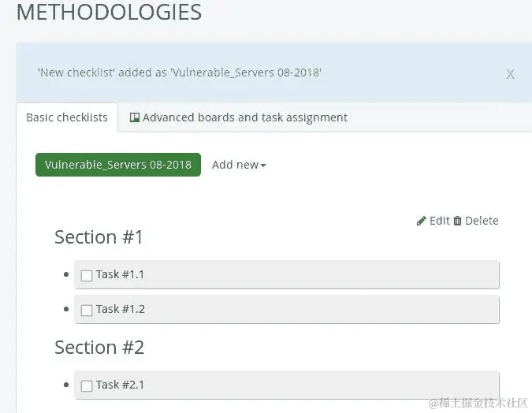The width and height of the screenshot is (532, 413).
Task: Click the pencil Edit icon
Action: pyautogui.click(x=421, y=221)
